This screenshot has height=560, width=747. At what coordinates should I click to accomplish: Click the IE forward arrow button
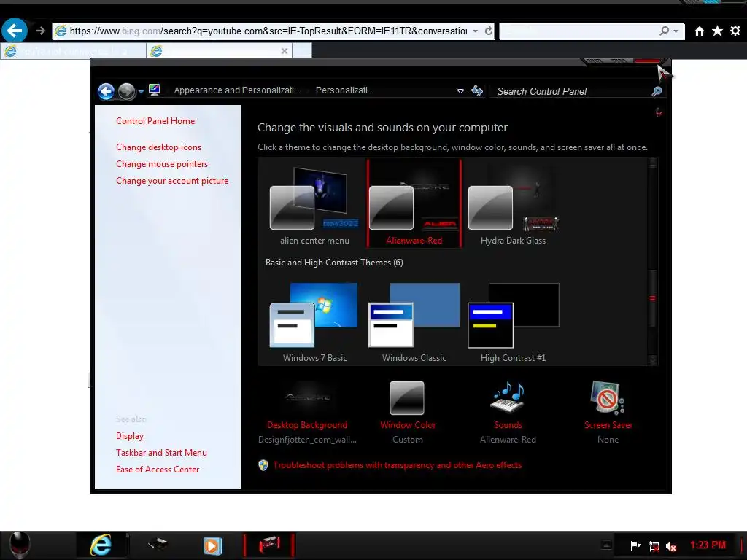tap(40, 31)
